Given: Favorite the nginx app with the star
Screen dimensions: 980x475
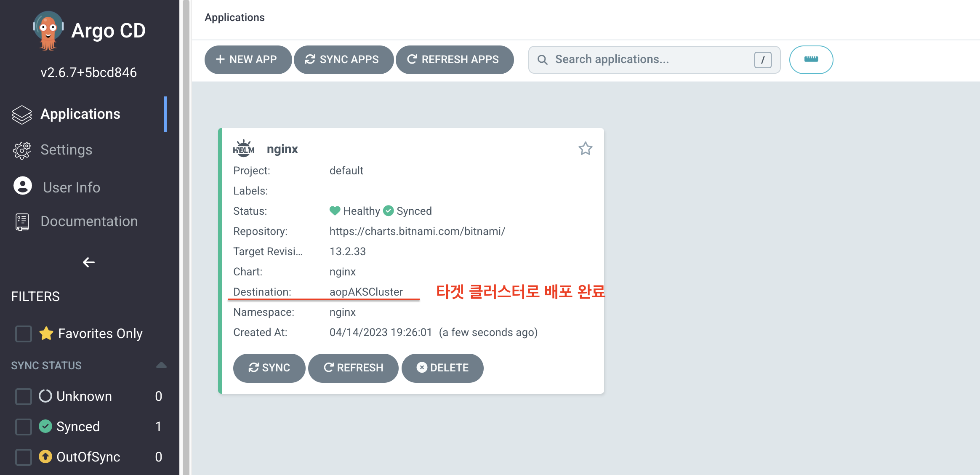Looking at the screenshot, I should click(585, 148).
